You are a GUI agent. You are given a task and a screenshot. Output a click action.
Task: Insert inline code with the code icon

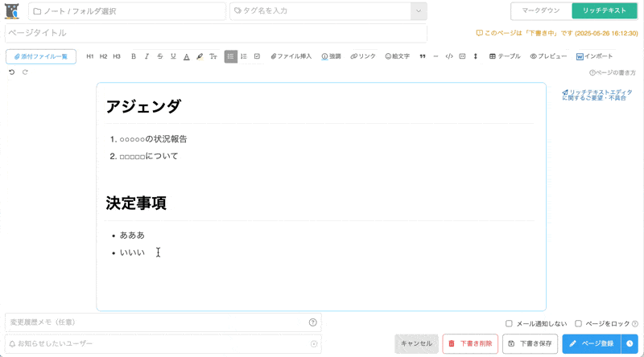pos(449,56)
